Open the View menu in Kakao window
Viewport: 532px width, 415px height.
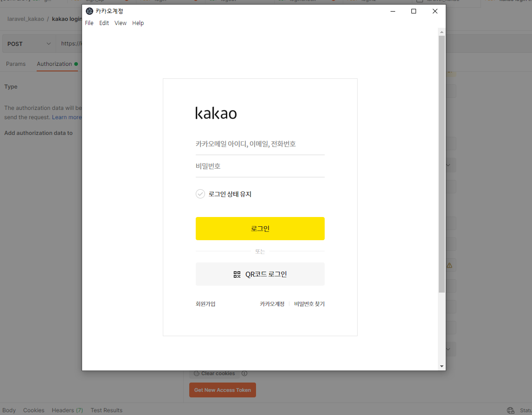[121, 23]
